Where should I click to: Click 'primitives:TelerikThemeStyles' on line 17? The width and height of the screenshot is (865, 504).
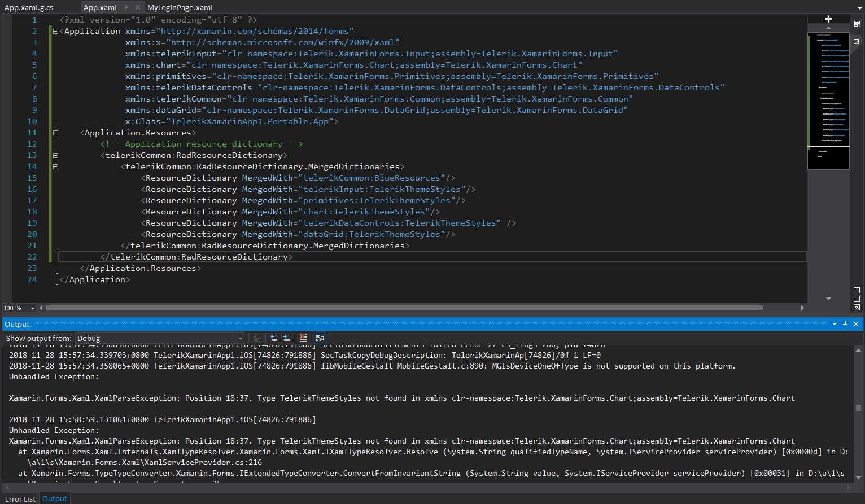pyautogui.click(x=377, y=200)
